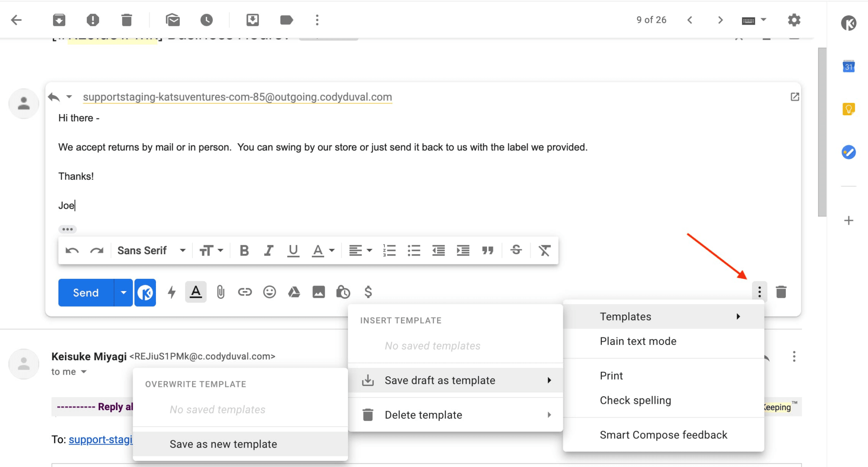Click the Keeping K icon beside Send
The image size is (868, 467).
click(x=145, y=292)
